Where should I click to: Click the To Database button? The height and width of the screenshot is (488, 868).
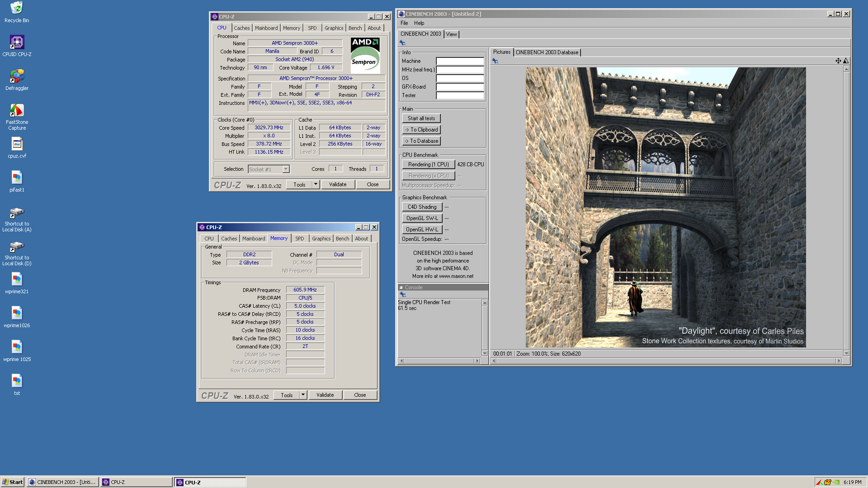point(421,141)
